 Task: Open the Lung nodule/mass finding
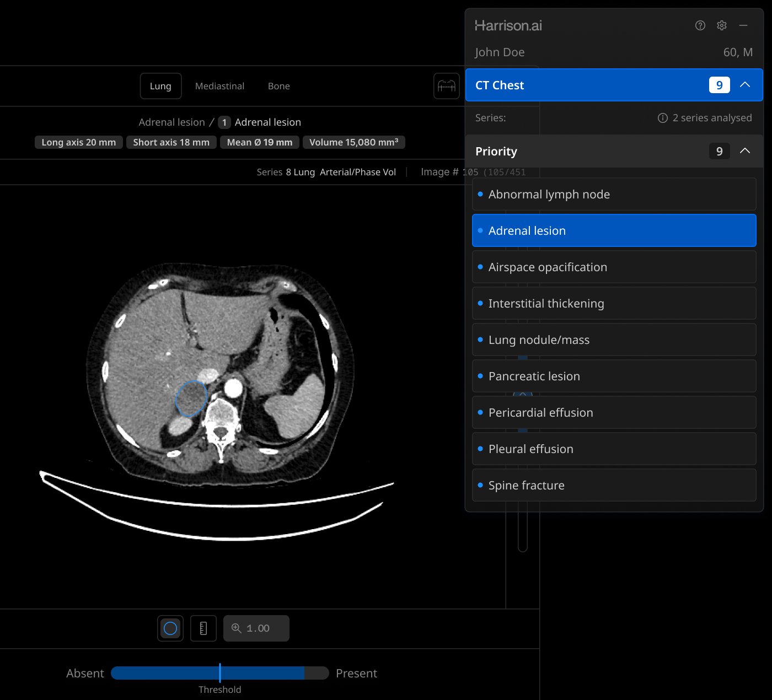point(614,340)
